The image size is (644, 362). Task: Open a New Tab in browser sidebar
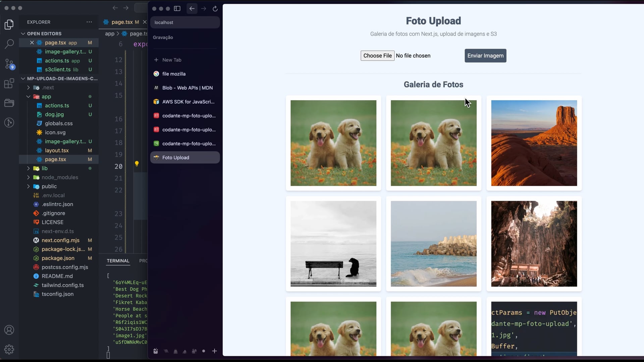pos(171,60)
